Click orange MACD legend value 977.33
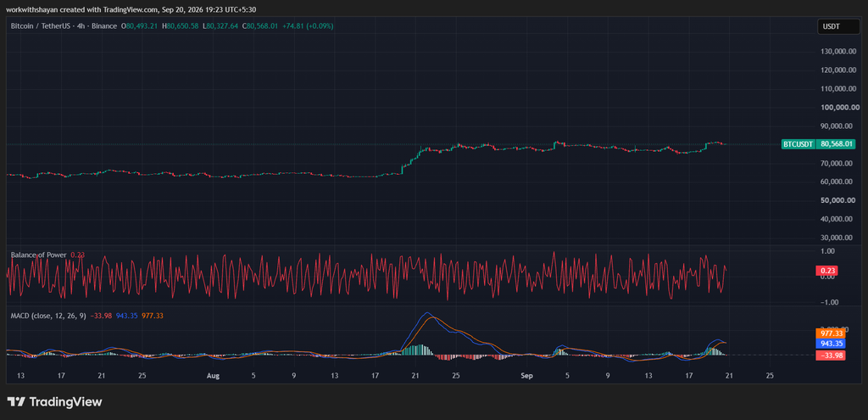This screenshot has width=868, height=420. coord(153,316)
